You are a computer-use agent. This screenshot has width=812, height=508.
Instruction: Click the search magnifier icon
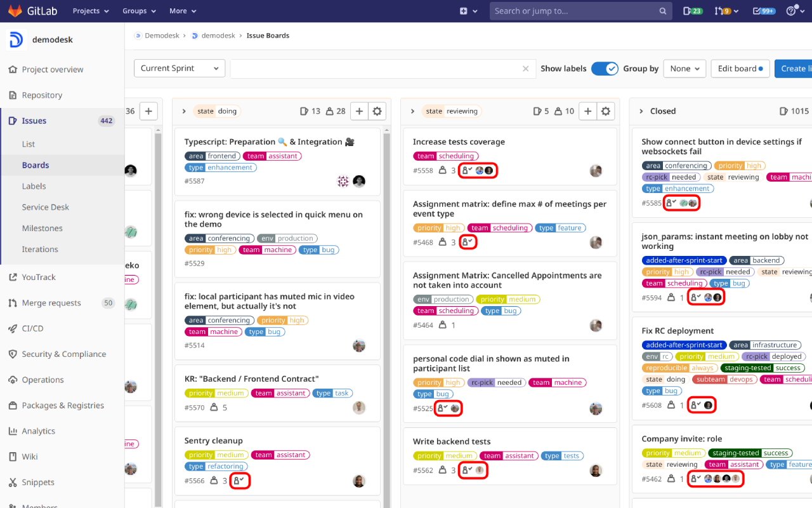[x=662, y=10]
